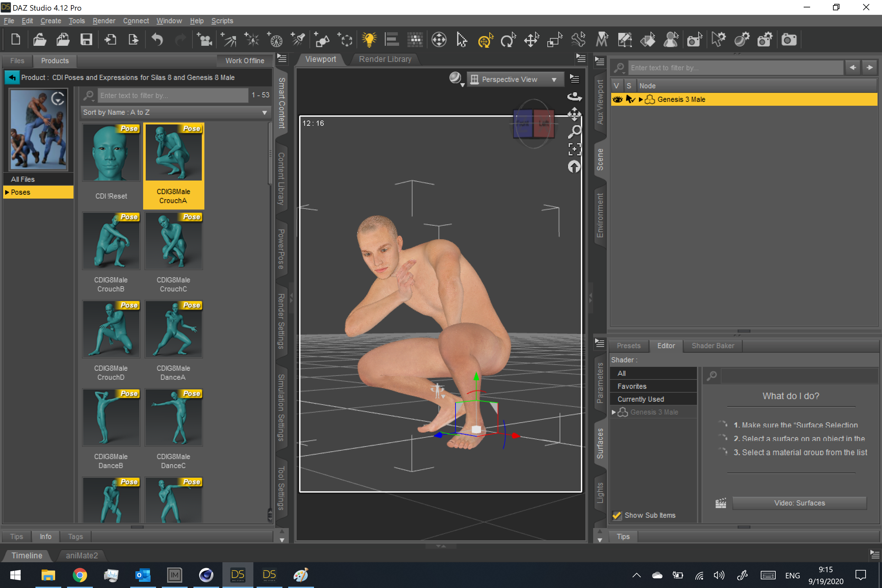882x588 pixels.
Task: Expand Genesis 3 Male in Surfaces list
Action: point(613,412)
